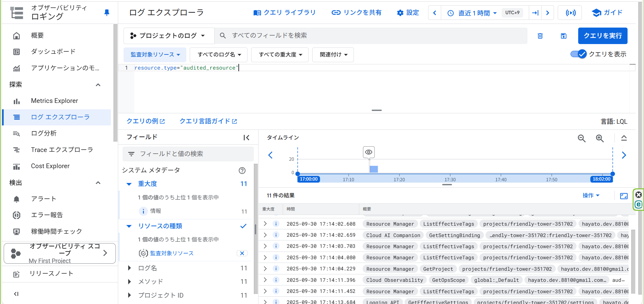Click the eye marker on timeline
The width and height of the screenshot is (644, 304).
pyautogui.click(x=369, y=152)
